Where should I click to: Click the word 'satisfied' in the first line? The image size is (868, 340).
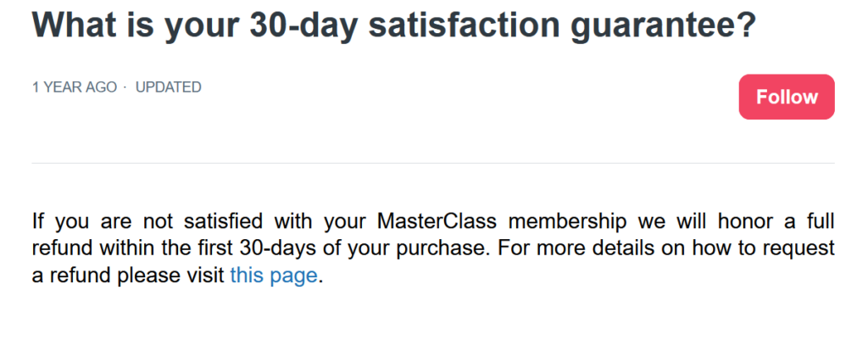pyautogui.click(x=221, y=221)
